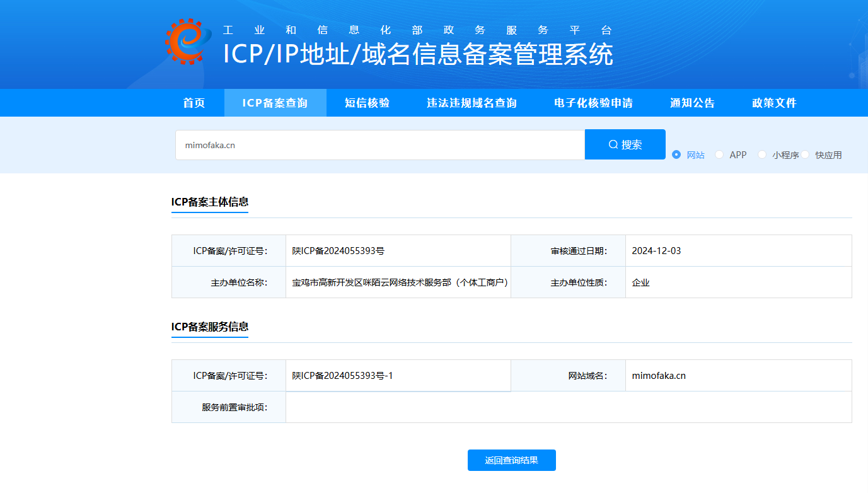Click the mimofaka.cn website domain table cell
Viewport: 868px width, 493px height.
(738, 376)
